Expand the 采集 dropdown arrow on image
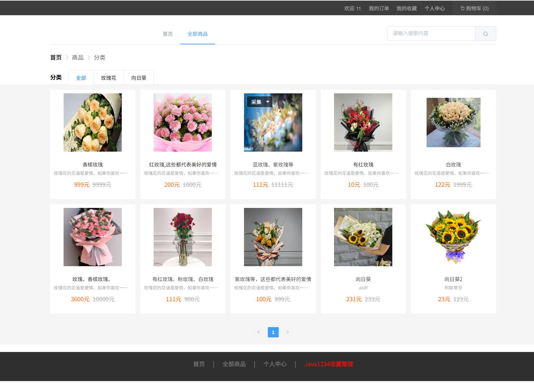The image size is (534, 392). point(268,102)
